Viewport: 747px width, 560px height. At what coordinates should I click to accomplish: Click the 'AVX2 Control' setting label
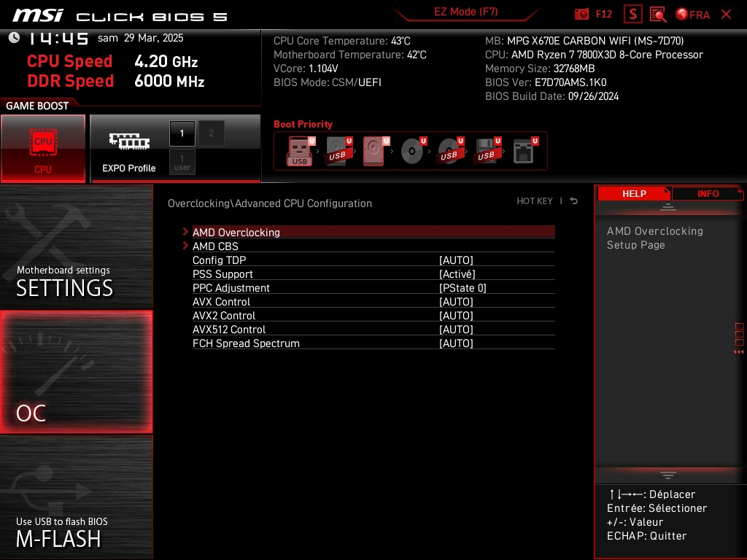[x=224, y=315]
